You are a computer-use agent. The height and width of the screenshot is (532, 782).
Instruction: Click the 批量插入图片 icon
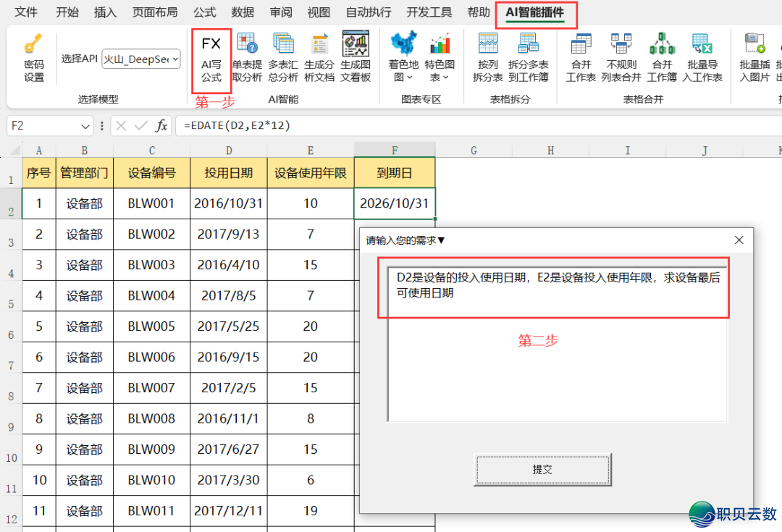click(x=754, y=56)
